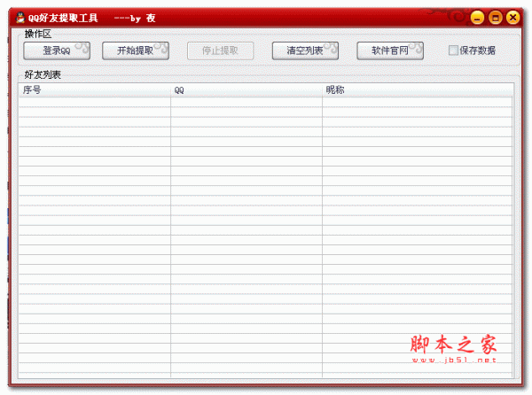Image resolution: width=532 pixels, height=395 pixels.
Task: Click the QQ penguin icon in title bar
Action: 20,18
